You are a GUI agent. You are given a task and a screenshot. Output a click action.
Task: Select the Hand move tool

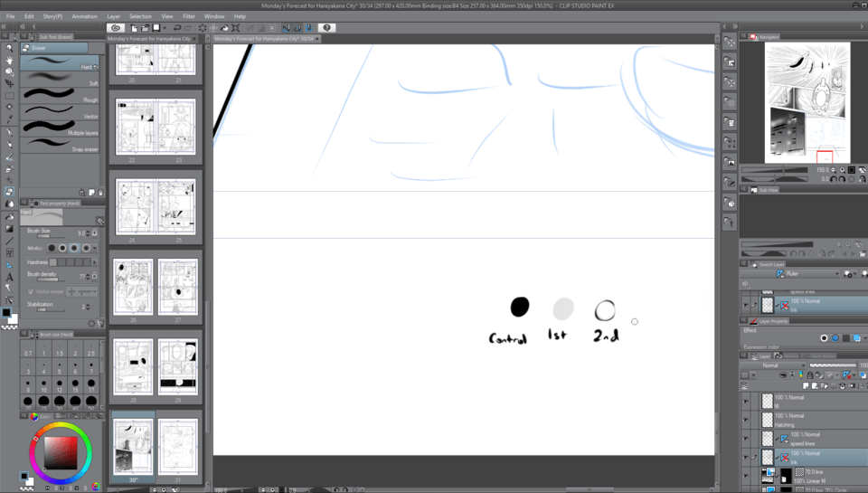coord(9,61)
